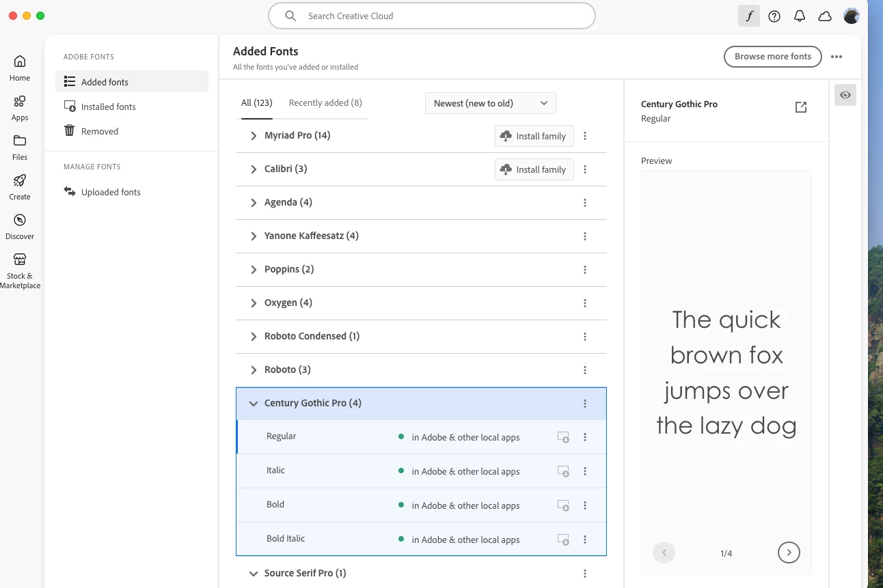Install the Calibri family
The width and height of the screenshot is (883, 588).
pyautogui.click(x=534, y=169)
